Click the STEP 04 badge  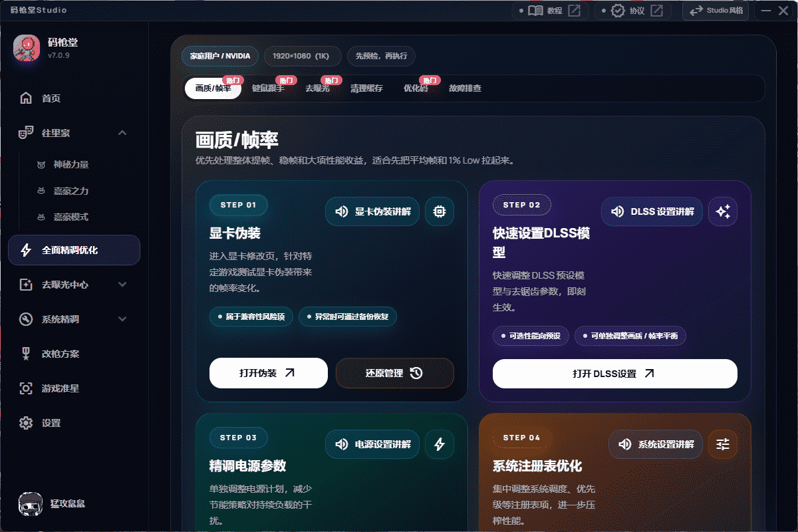click(x=521, y=438)
